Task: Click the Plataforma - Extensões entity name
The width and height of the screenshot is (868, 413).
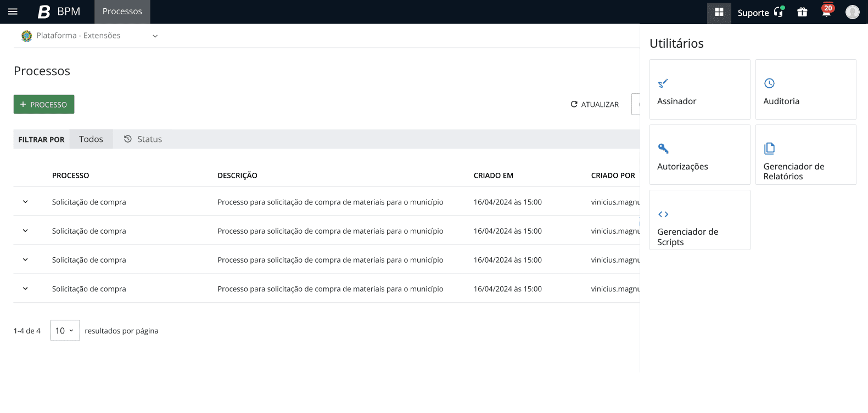Action: (79, 36)
